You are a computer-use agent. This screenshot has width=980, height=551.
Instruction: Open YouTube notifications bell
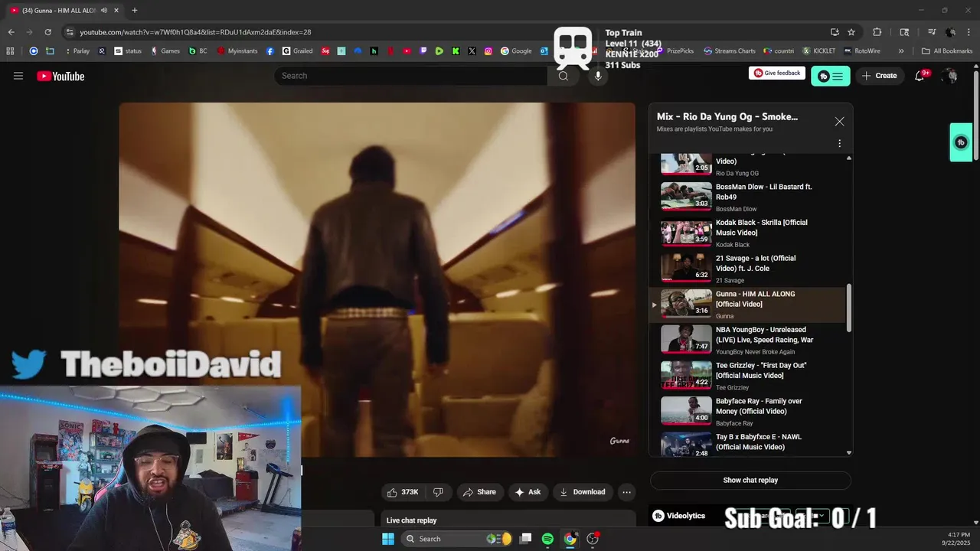(x=920, y=76)
